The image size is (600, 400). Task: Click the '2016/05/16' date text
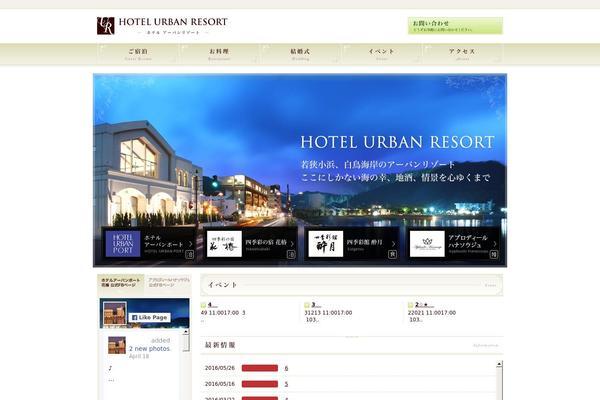tap(220, 384)
